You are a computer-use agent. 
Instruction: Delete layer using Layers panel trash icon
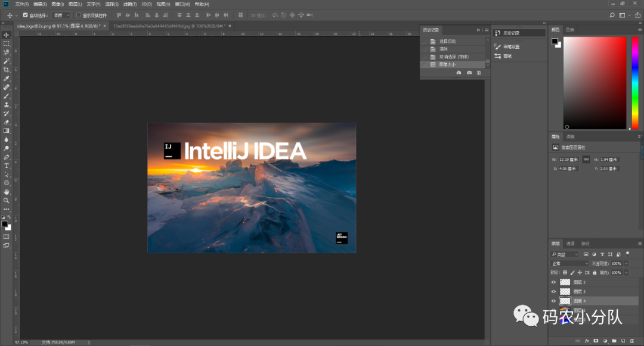(632, 341)
